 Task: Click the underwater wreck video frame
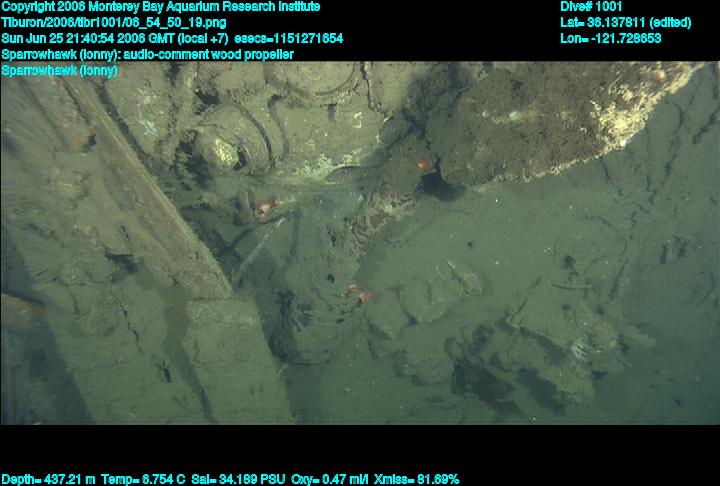click(360, 243)
